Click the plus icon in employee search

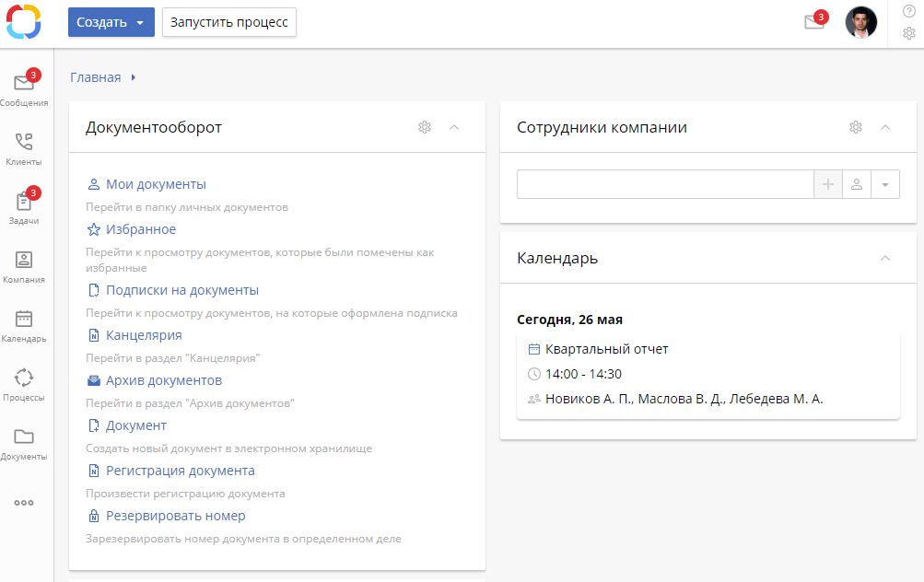point(828,184)
